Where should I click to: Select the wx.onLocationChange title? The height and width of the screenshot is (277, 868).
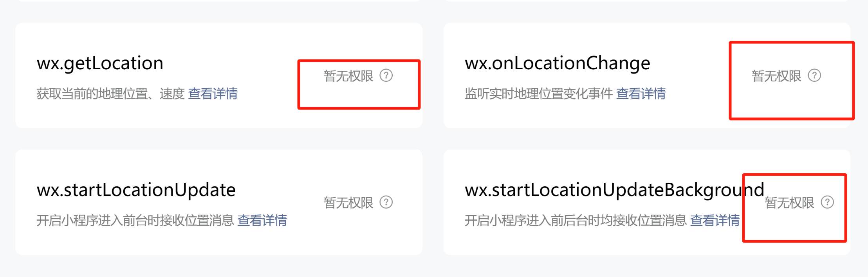[558, 63]
